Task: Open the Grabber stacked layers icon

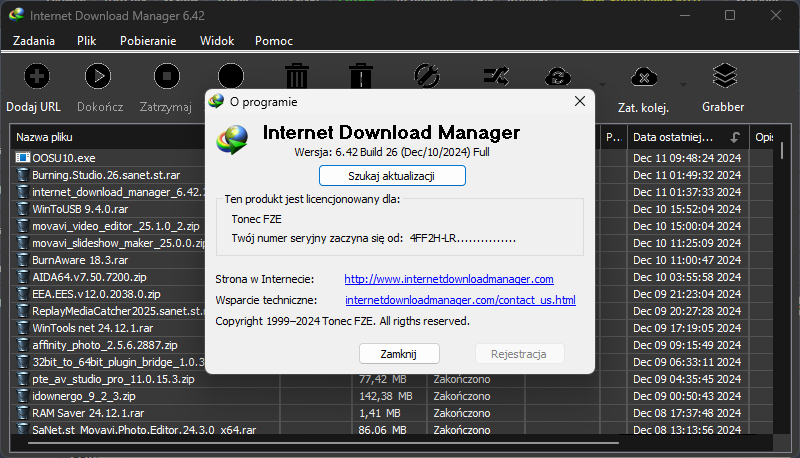Action: click(724, 75)
